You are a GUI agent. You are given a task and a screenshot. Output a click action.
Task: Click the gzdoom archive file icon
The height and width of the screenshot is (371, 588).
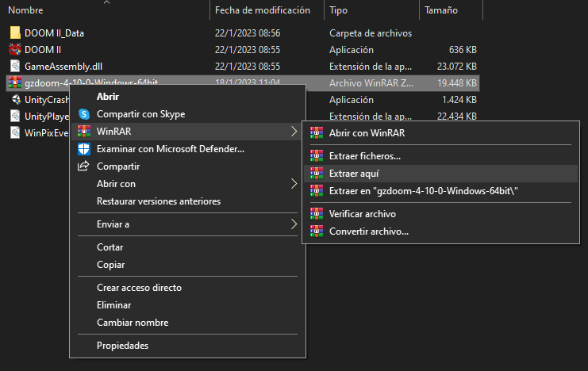pos(15,83)
